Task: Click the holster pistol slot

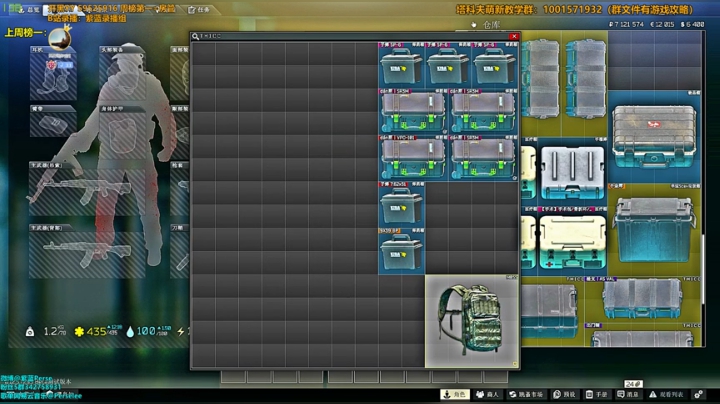Action: tap(180, 189)
